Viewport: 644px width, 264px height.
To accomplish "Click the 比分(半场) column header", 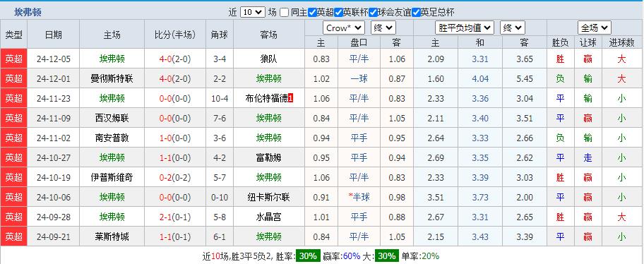I will pos(175,35).
